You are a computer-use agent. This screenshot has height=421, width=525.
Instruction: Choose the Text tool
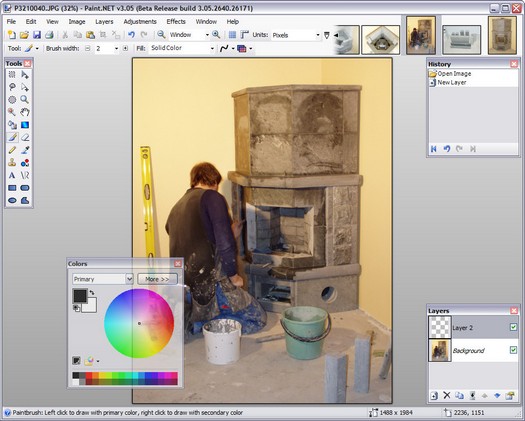[x=12, y=175]
